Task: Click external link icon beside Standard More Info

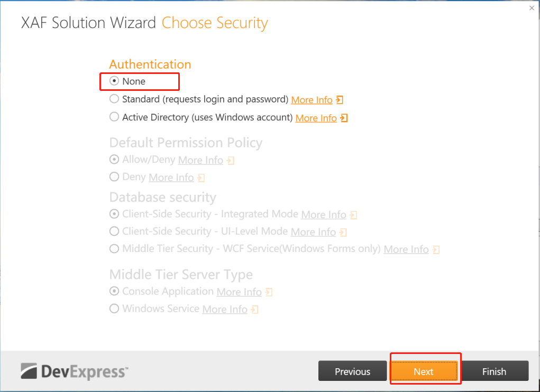Action: coord(340,100)
